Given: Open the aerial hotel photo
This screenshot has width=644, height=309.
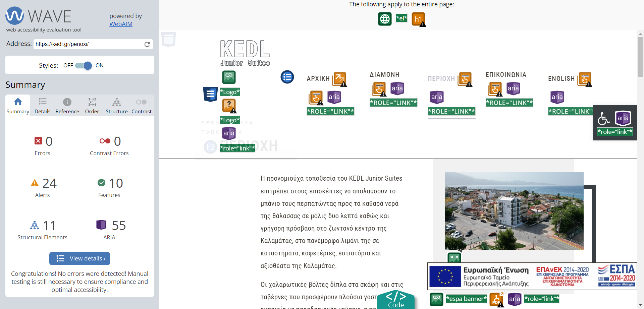Looking at the screenshot, I should 514,211.
